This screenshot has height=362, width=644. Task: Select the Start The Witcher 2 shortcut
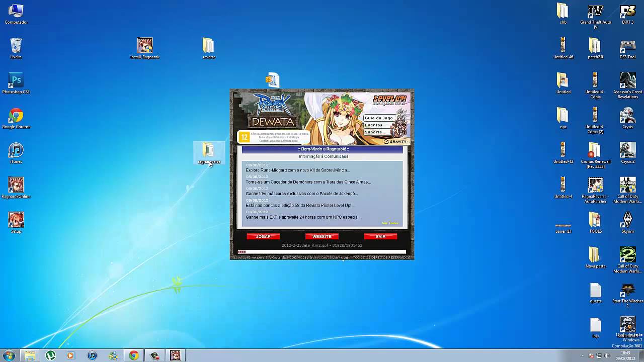(x=627, y=295)
